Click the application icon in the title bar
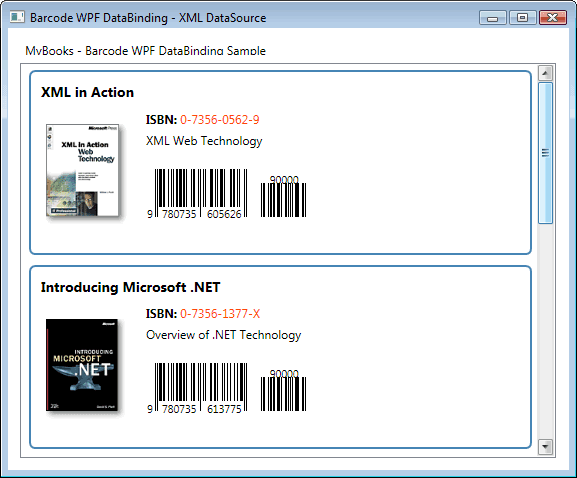 17,17
